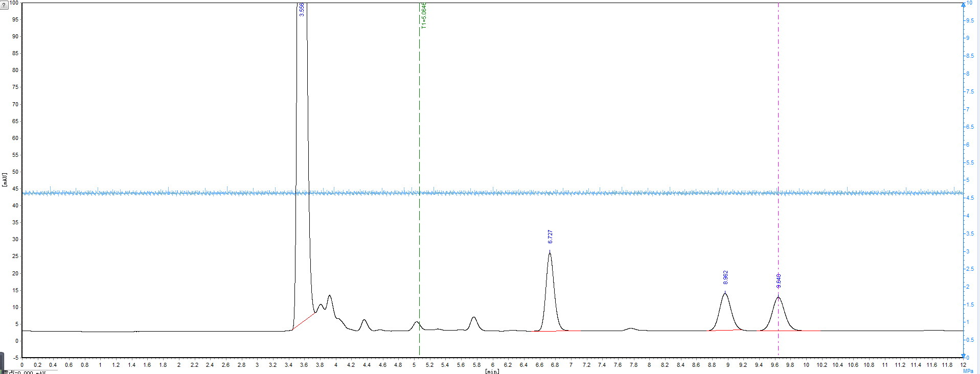Click the blue arrow atop the MPa axis
This screenshot has width=980, height=374.
[963, 5]
